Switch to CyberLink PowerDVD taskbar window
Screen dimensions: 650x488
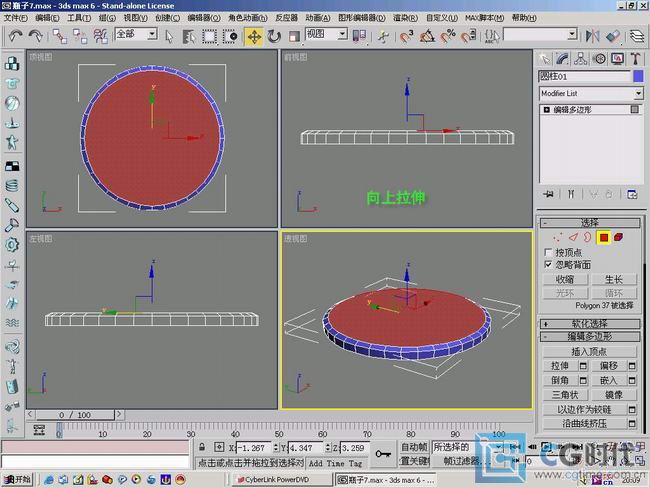[281, 480]
